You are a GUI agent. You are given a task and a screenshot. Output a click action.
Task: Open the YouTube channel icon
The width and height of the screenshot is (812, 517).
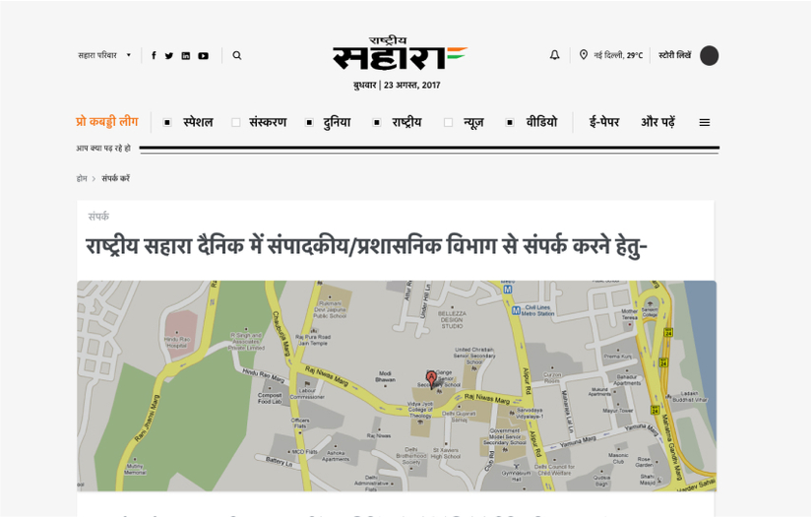pos(203,55)
